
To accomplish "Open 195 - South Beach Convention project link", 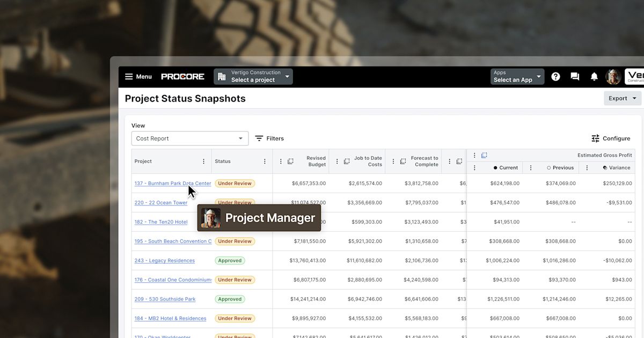I will pyautogui.click(x=173, y=241).
